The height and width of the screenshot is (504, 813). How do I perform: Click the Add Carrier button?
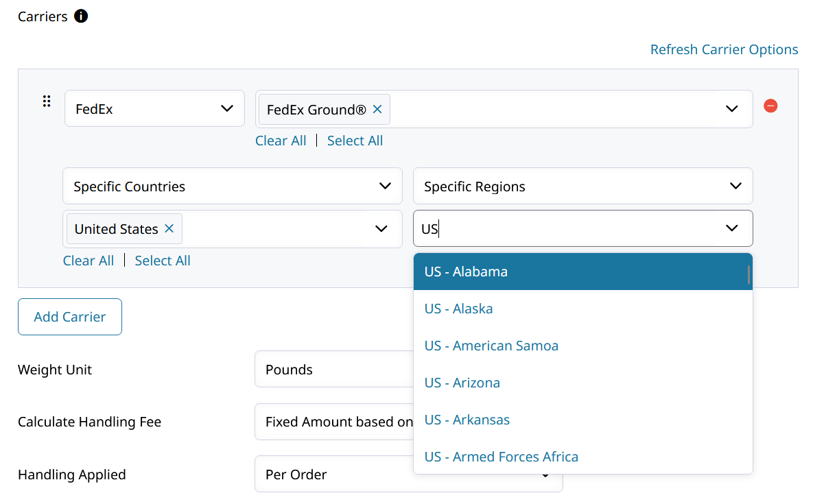coord(70,317)
